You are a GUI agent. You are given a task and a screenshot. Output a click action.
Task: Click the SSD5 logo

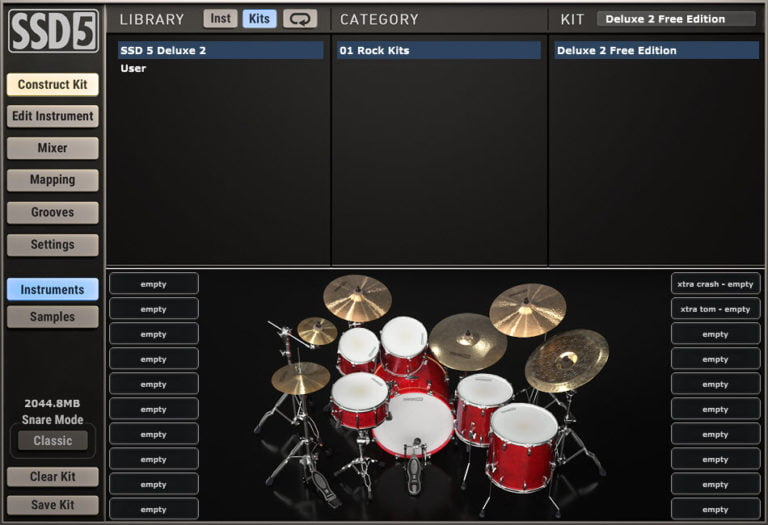53,31
